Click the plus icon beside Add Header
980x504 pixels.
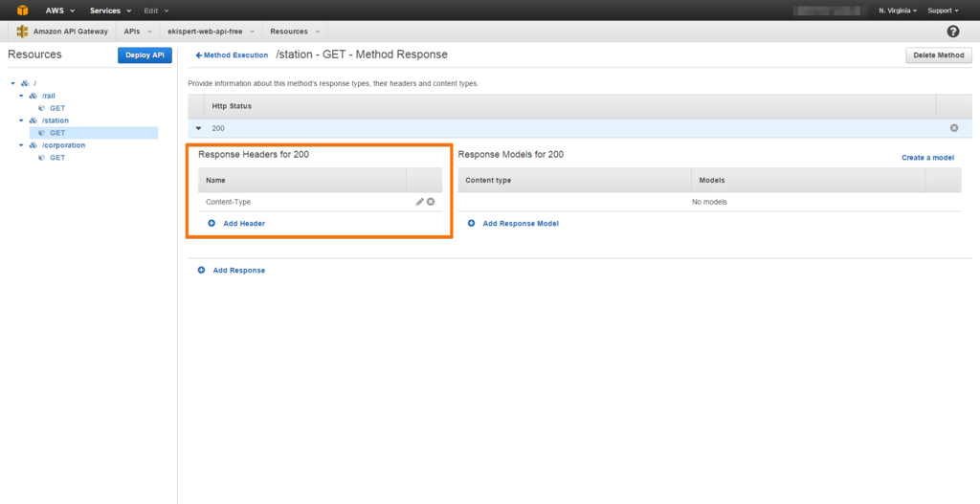[x=212, y=223]
